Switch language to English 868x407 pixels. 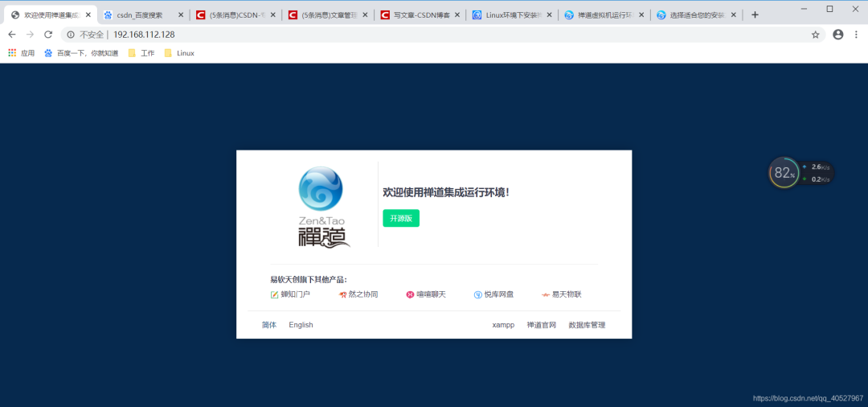(301, 325)
